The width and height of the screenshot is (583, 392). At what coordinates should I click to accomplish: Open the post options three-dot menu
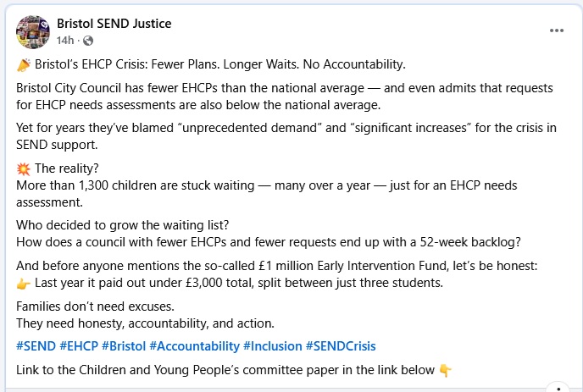556,30
